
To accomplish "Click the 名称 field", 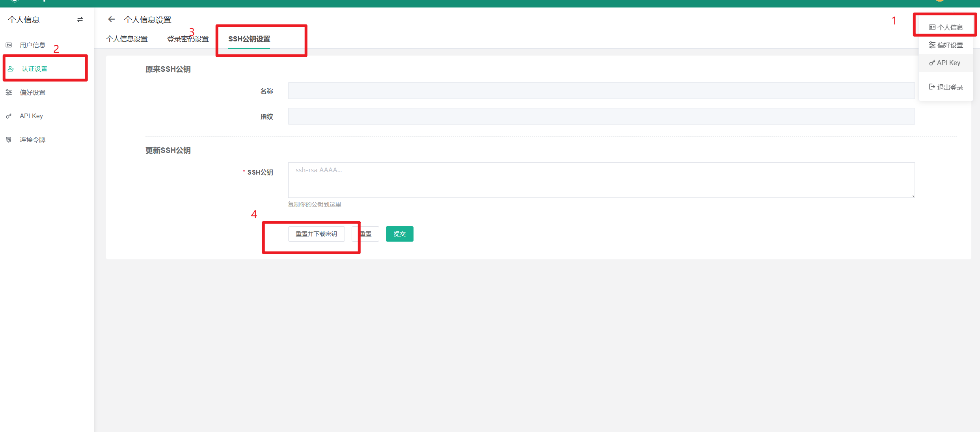I will point(601,91).
